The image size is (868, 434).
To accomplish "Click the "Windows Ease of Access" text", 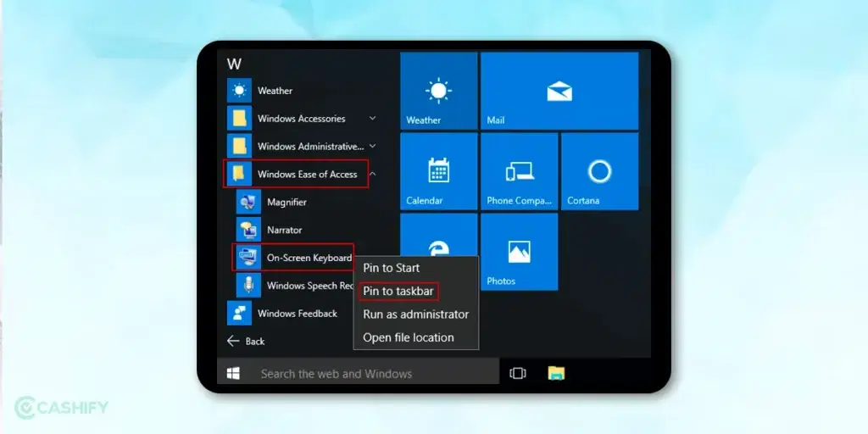I will point(307,175).
